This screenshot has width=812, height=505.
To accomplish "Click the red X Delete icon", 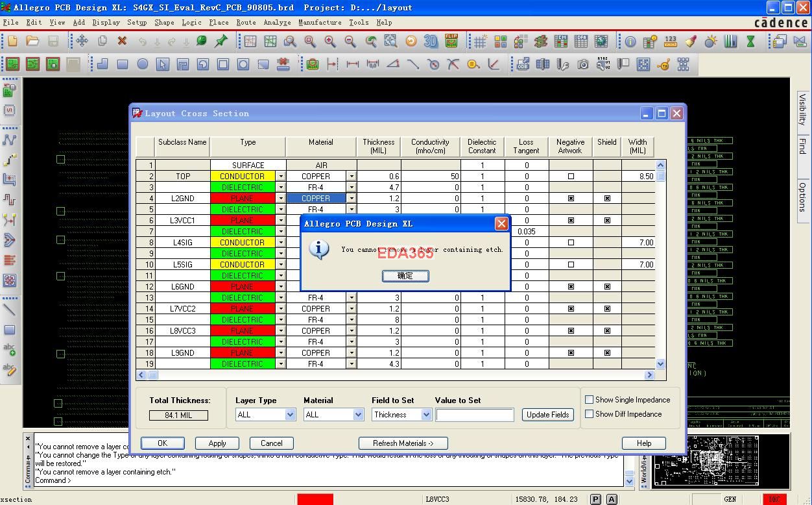I will [x=122, y=41].
